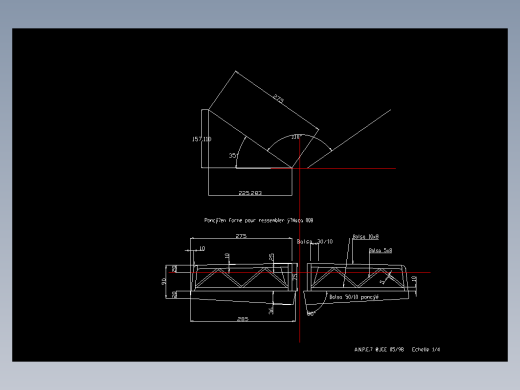This screenshot has height=390, width=520.
Task: Click the "Balsa 10x8" leader label
Action: [x=366, y=236]
